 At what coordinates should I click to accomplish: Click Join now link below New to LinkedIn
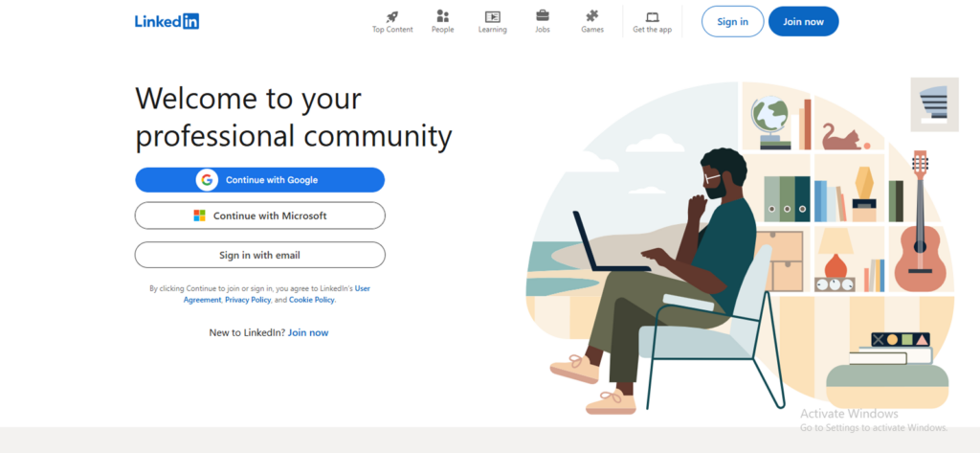click(x=308, y=333)
